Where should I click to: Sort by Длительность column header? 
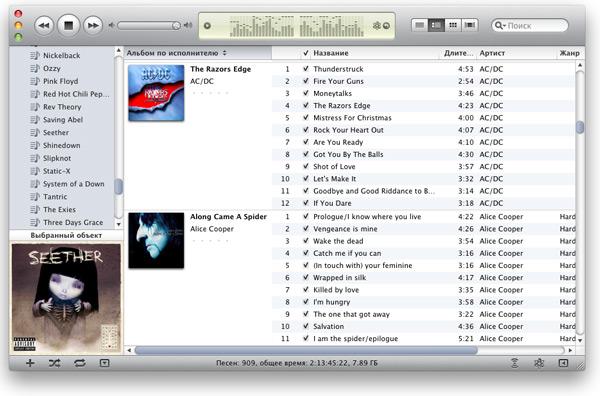[458, 53]
